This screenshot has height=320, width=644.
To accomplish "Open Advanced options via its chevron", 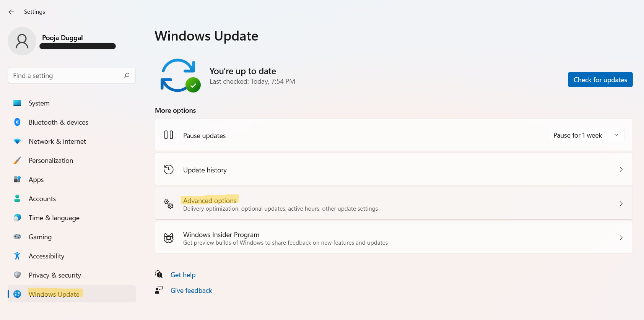I will pyautogui.click(x=621, y=204).
